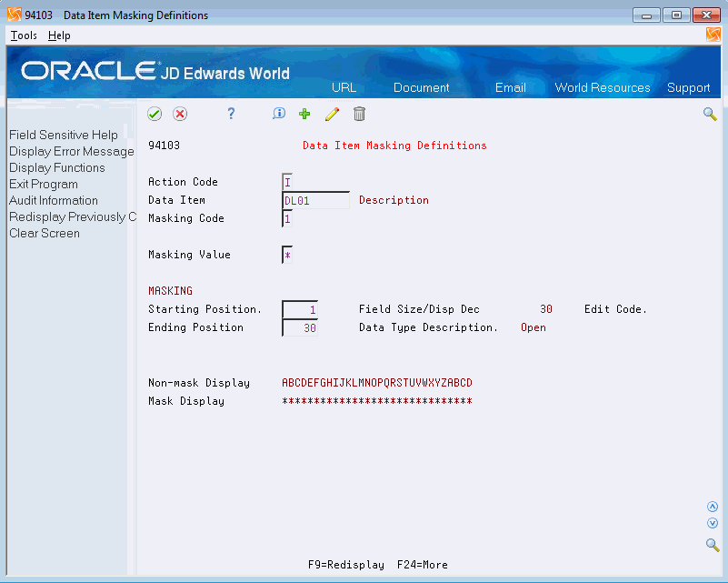
Task: Click the Data Type Description value Open
Action: [533, 328]
